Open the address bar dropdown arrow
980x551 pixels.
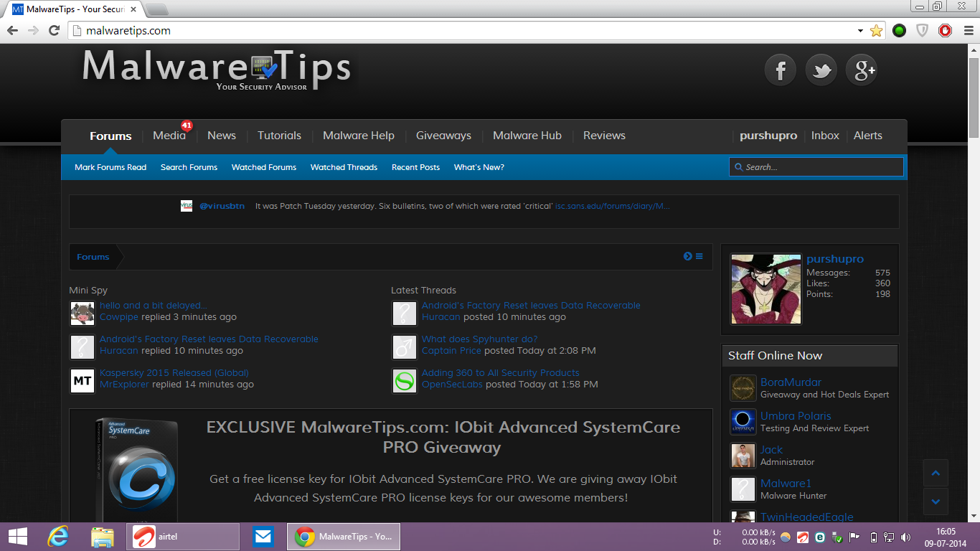[860, 31]
